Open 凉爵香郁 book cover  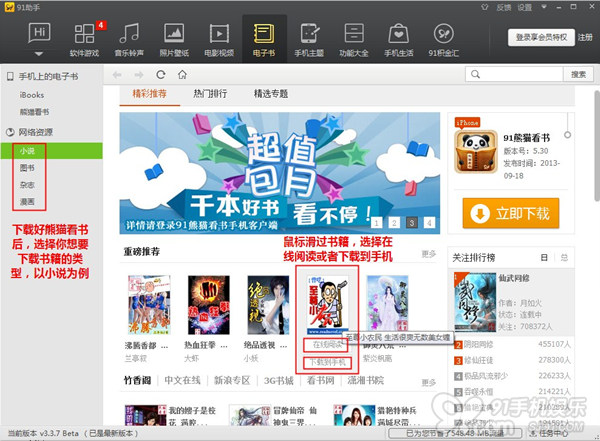pyautogui.click(x=149, y=305)
